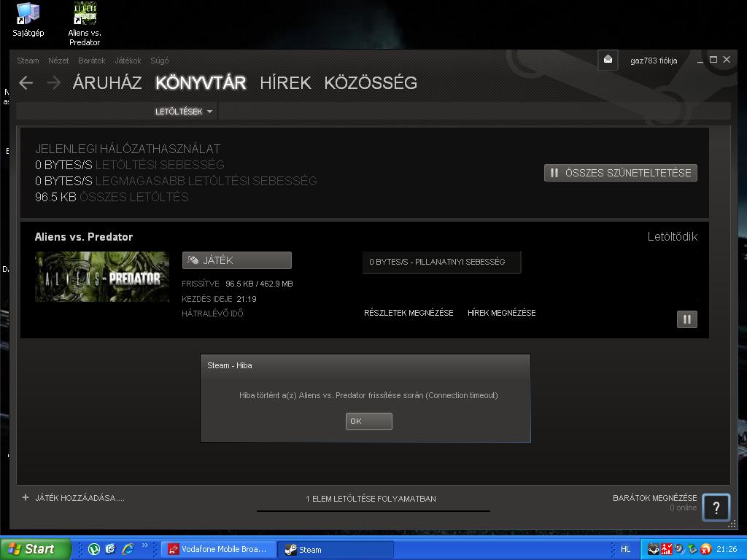This screenshot has width=747, height=560.
Task: Click the question mark help icon
Action: click(x=716, y=507)
